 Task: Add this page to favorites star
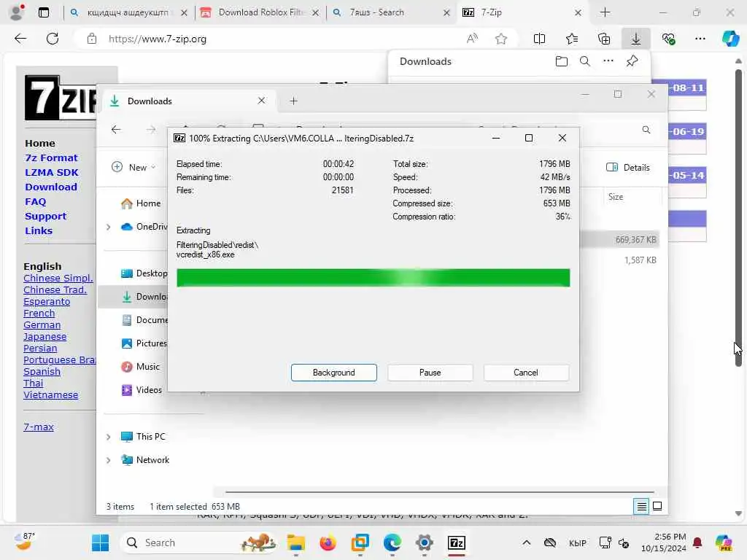pos(500,39)
